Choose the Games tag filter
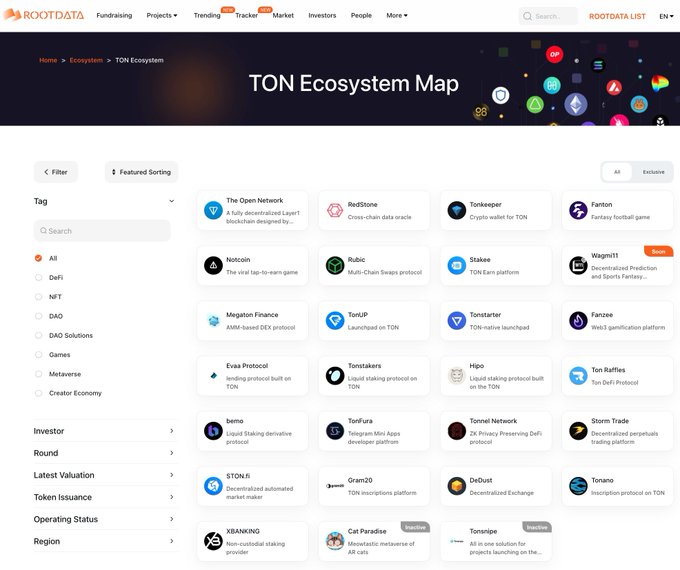 pos(38,354)
